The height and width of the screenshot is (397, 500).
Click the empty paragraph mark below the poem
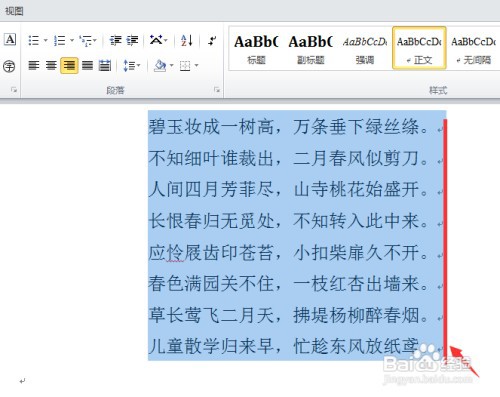[x=22, y=381]
